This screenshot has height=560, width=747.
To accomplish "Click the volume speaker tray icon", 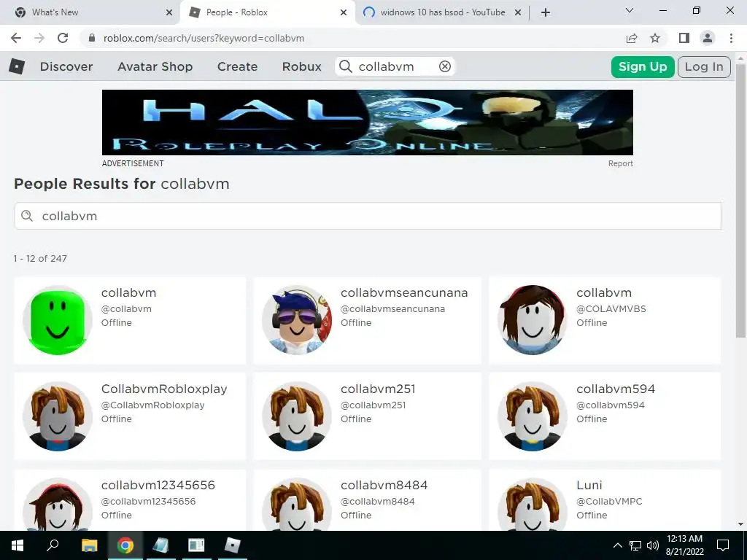I will [x=653, y=545].
